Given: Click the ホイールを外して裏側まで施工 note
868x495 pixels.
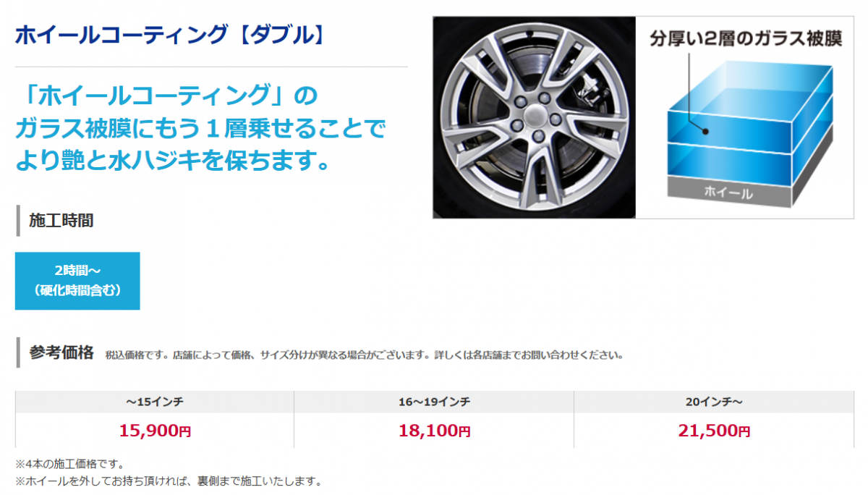Looking at the screenshot, I should pyautogui.click(x=168, y=481).
